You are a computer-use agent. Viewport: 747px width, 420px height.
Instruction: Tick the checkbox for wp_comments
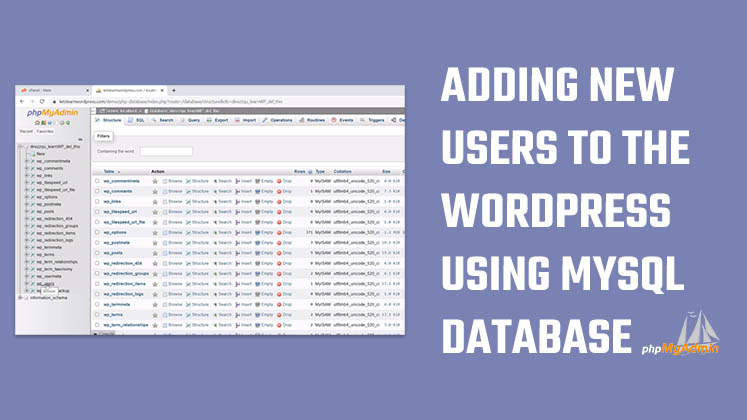pyautogui.click(x=97, y=191)
